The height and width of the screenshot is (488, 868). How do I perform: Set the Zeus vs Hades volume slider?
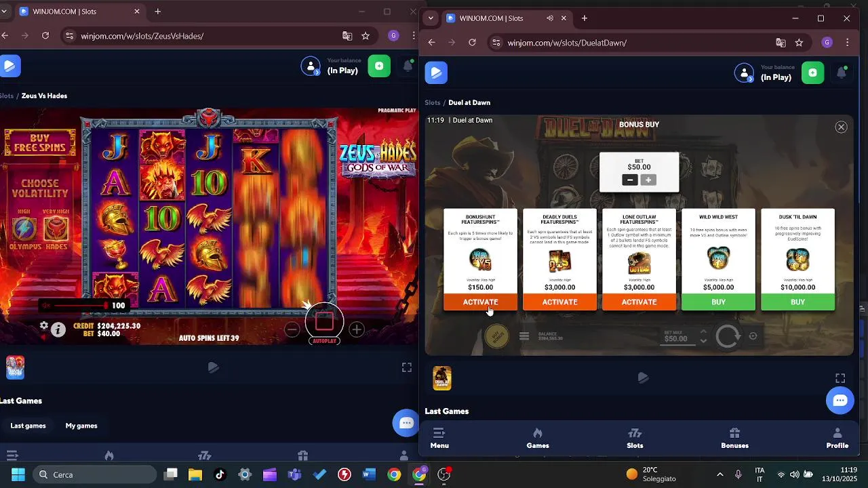pyautogui.click(x=80, y=306)
